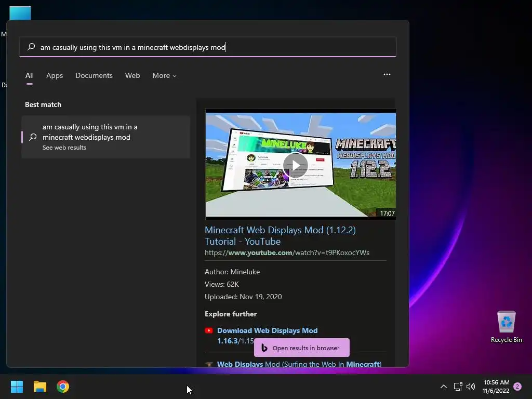
Task: Open the notification badge showing 2
Action: tap(517, 387)
